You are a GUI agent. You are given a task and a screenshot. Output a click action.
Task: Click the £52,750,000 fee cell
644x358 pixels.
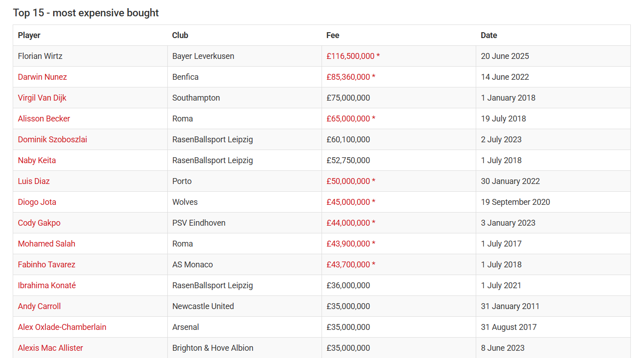tap(399, 160)
